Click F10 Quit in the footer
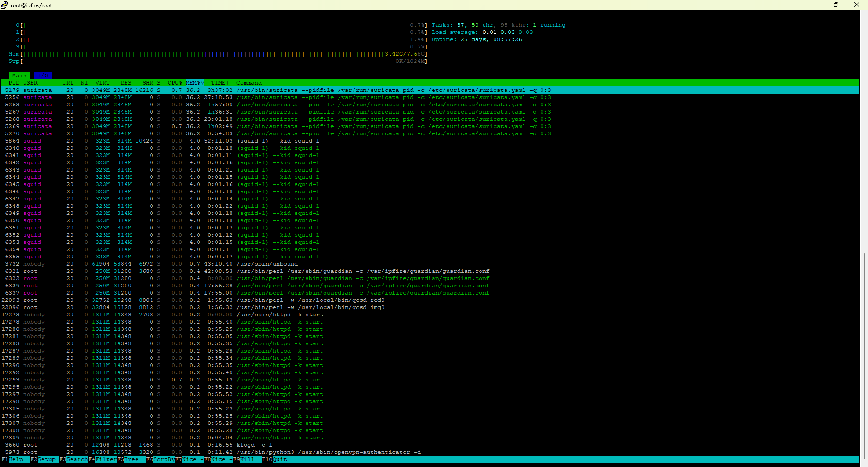Viewport: 868px width, 467px height. tap(274, 459)
